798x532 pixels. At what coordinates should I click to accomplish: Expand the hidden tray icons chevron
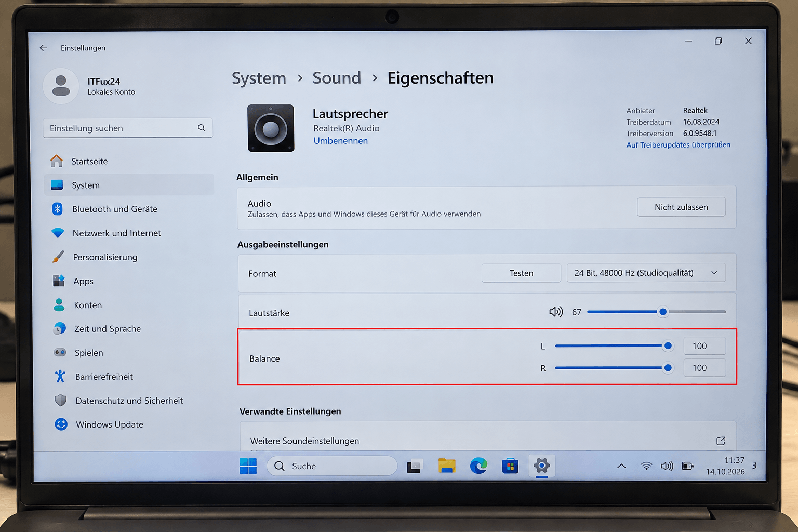621,466
